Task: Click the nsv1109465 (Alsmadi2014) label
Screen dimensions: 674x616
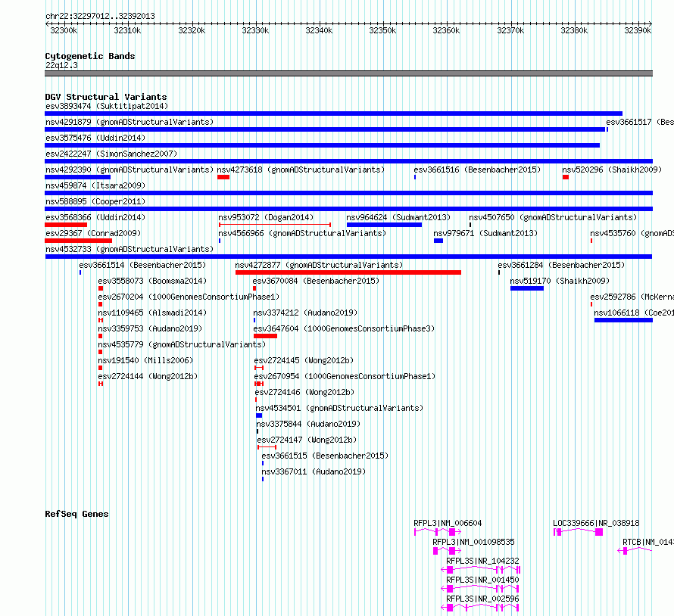Action: [x=152, y=313]
